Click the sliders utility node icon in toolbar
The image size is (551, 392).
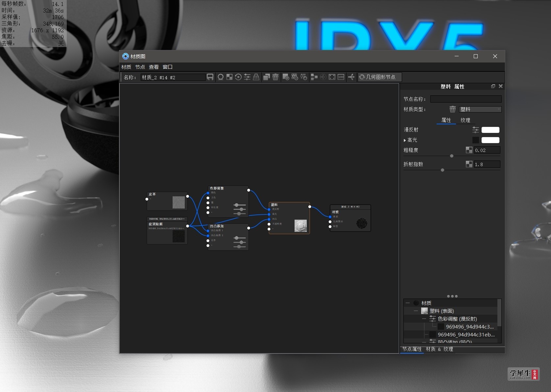coord(247,77)
